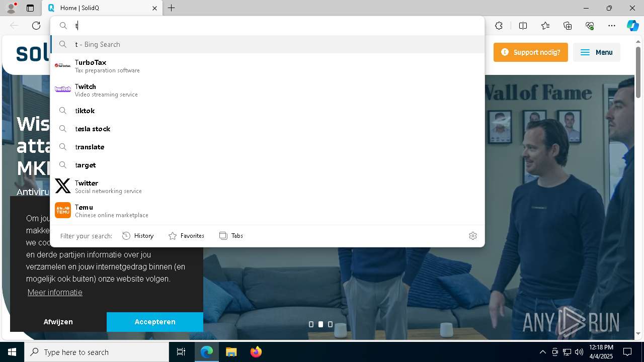Open the notification center icon
The width and height of the screenshot is (644, 362).
pyautogui.click(x=627, y=352)
